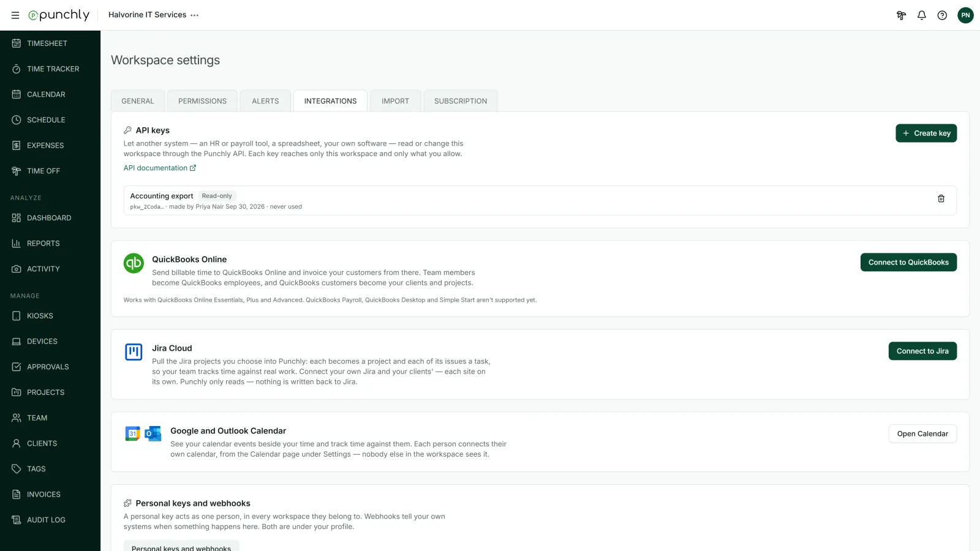Viewport: 980px width, 551px height.
Task: Switch to the Alerts tab
Action: [x=265, y=101]
